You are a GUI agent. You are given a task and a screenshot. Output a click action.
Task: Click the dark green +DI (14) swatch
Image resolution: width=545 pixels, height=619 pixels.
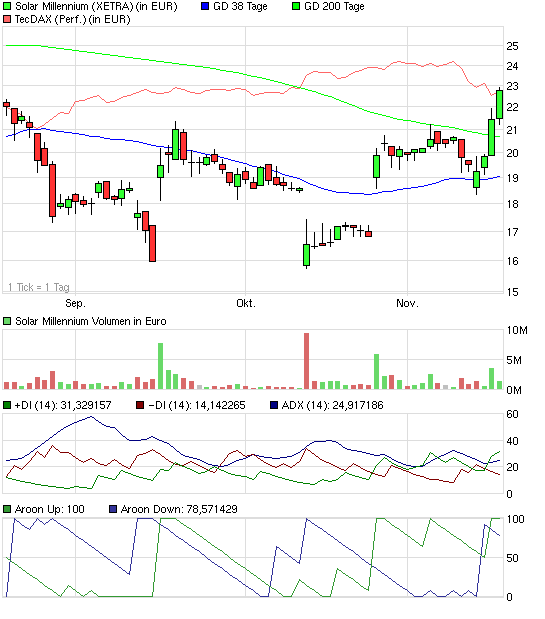[7, 405]
